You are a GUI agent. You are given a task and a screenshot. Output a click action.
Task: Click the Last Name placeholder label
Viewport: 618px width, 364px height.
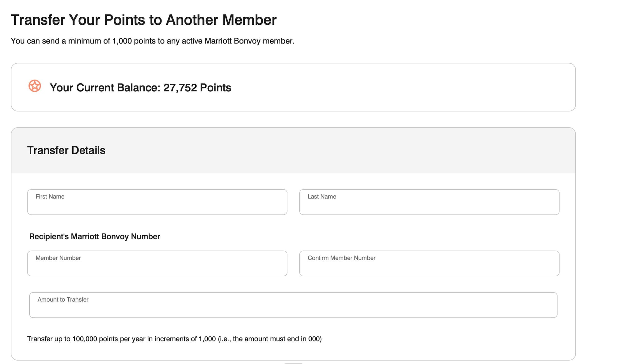point(321,196)
